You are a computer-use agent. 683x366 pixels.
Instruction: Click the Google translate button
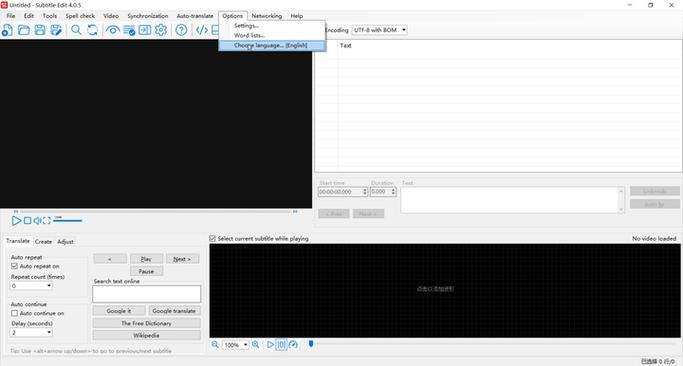[x=174, y=311]
